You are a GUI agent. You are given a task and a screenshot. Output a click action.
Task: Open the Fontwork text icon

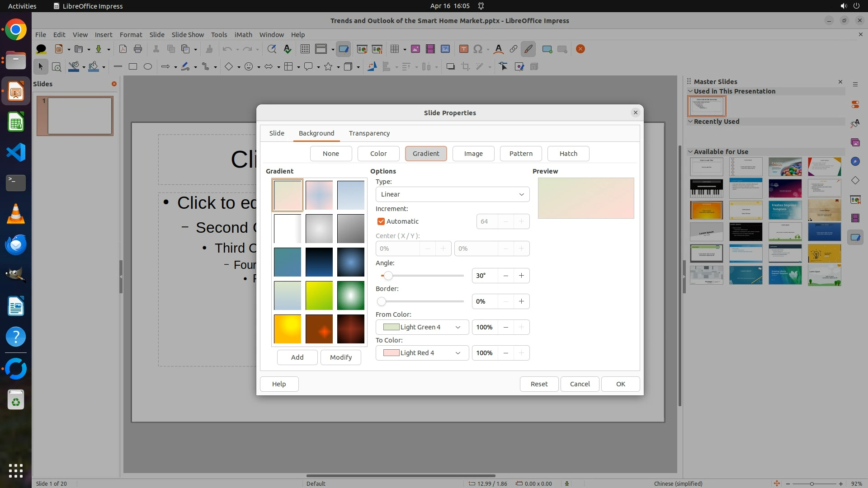(498, 49)
